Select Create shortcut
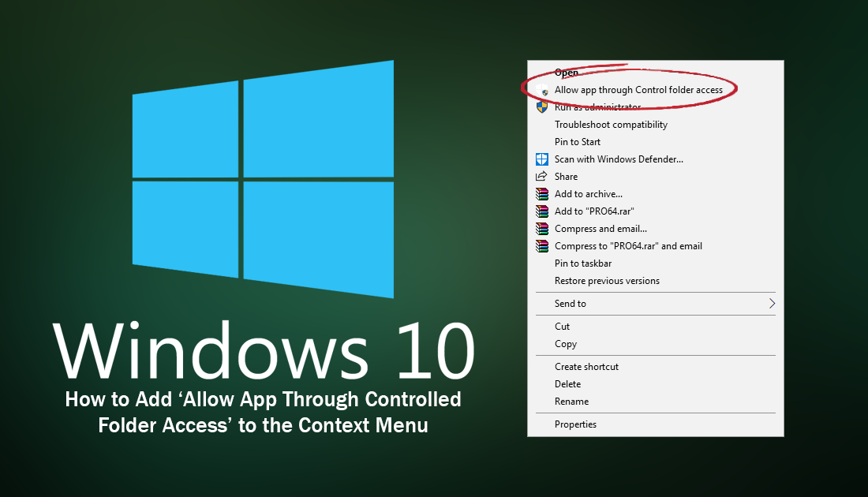The image size is (868, 497). click(x=656, y=366)
